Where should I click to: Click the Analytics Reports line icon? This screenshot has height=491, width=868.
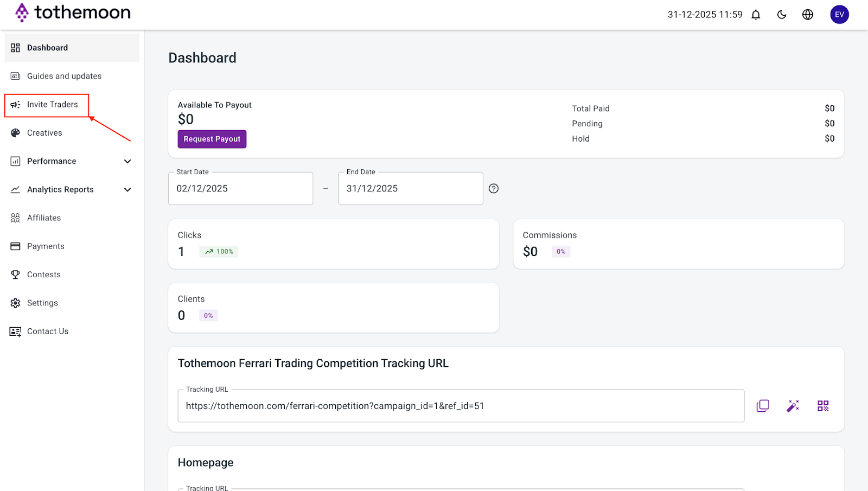(15, 189)
